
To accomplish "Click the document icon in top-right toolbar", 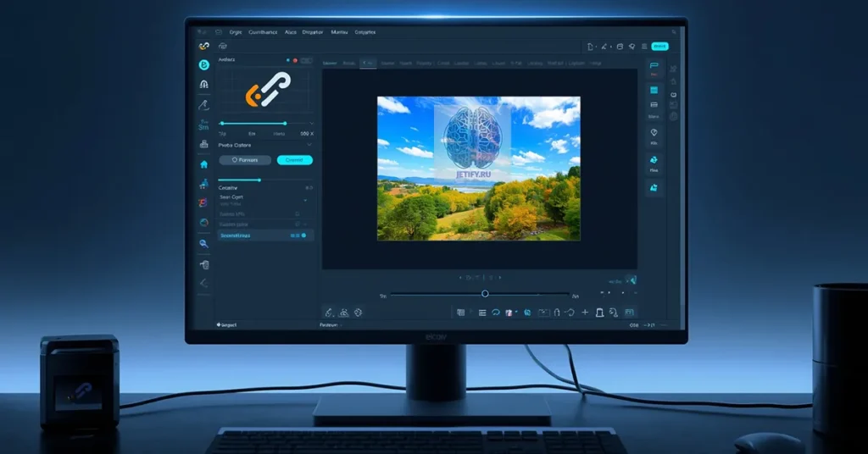I will coord(590,47).
